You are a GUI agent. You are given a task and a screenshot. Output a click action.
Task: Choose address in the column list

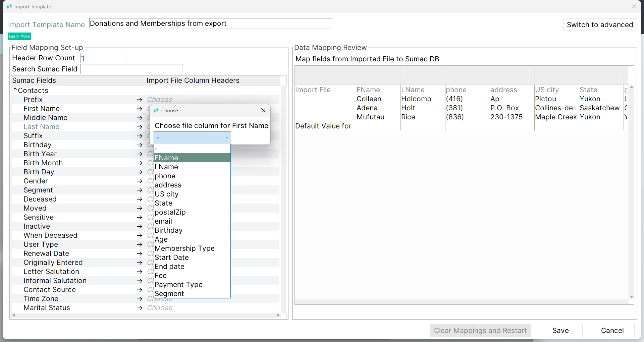tap(192, 185)
